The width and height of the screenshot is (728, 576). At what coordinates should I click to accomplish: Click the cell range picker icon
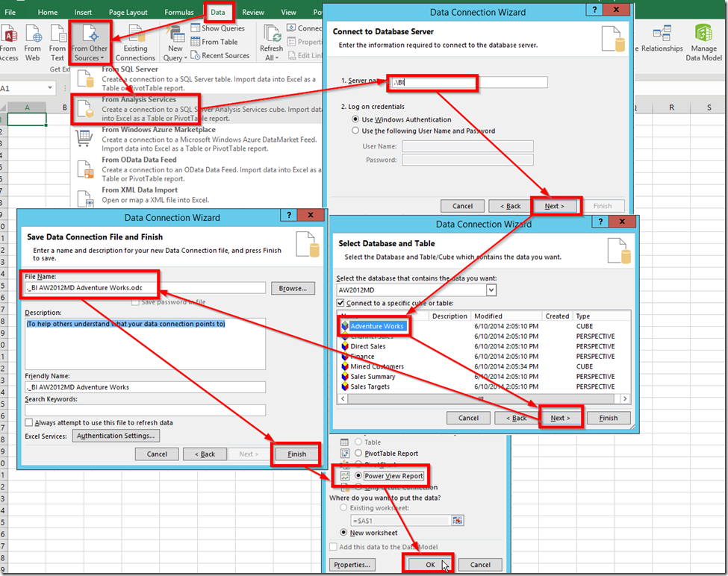tap(457, 520)
